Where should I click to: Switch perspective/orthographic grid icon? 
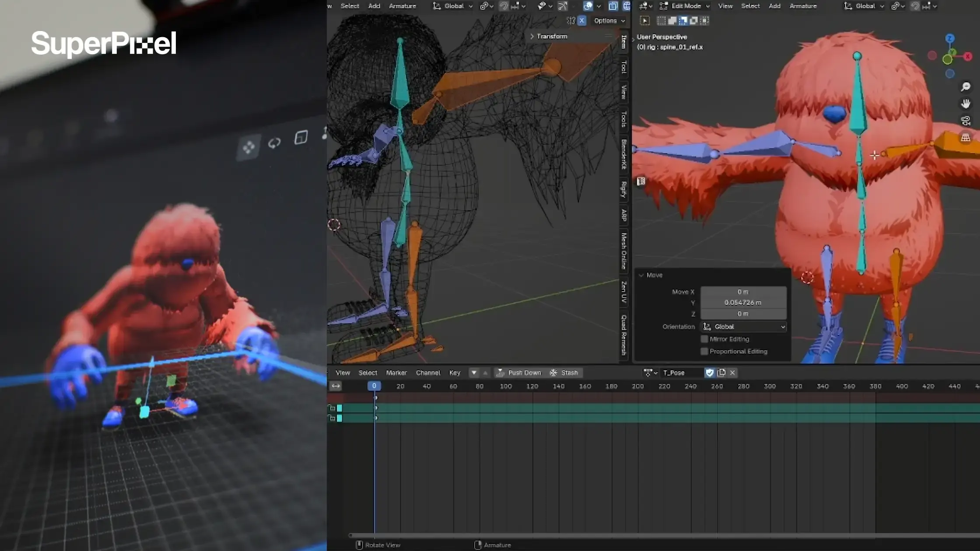coord(965,138)
